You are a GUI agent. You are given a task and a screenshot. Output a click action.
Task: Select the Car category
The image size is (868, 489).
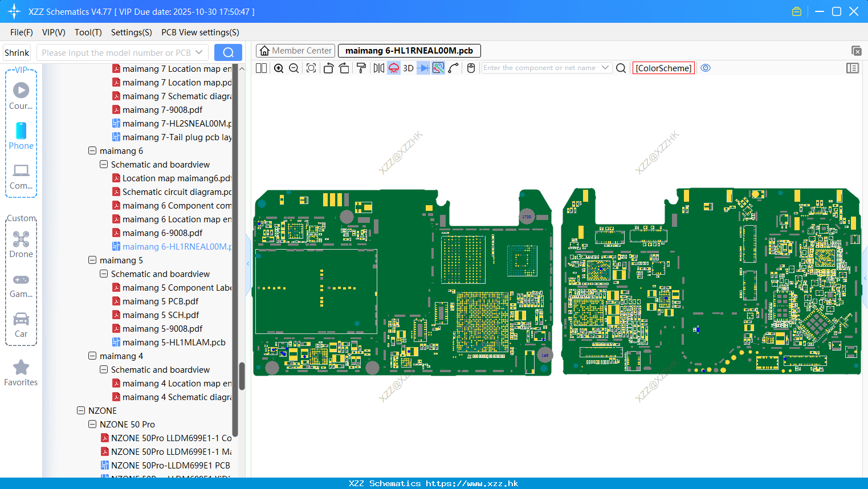21,324
